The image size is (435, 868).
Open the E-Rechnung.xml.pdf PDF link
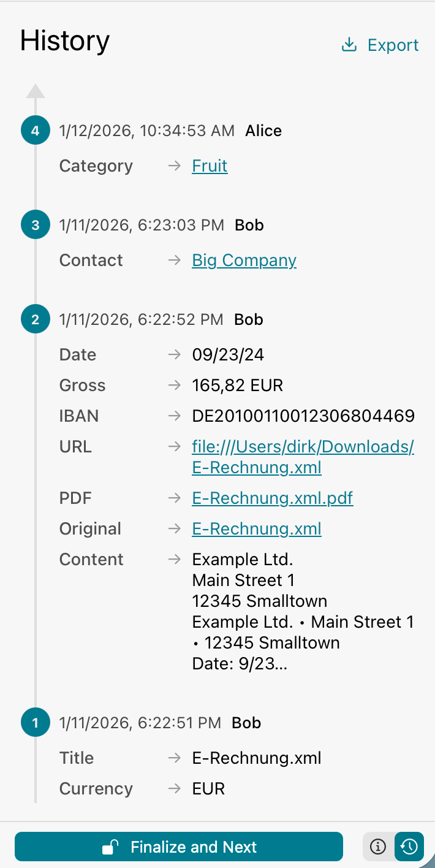272,498
